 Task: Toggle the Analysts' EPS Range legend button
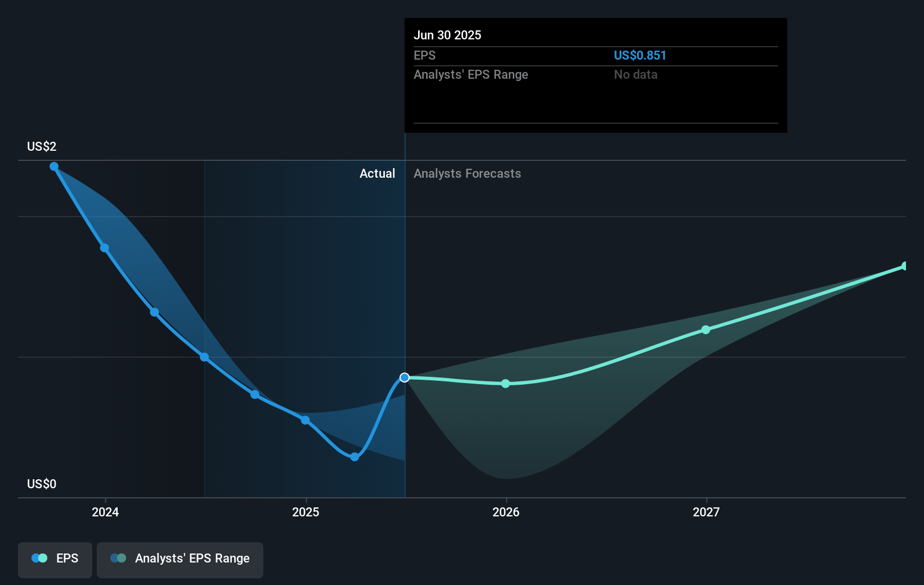[x=180, y=560]
